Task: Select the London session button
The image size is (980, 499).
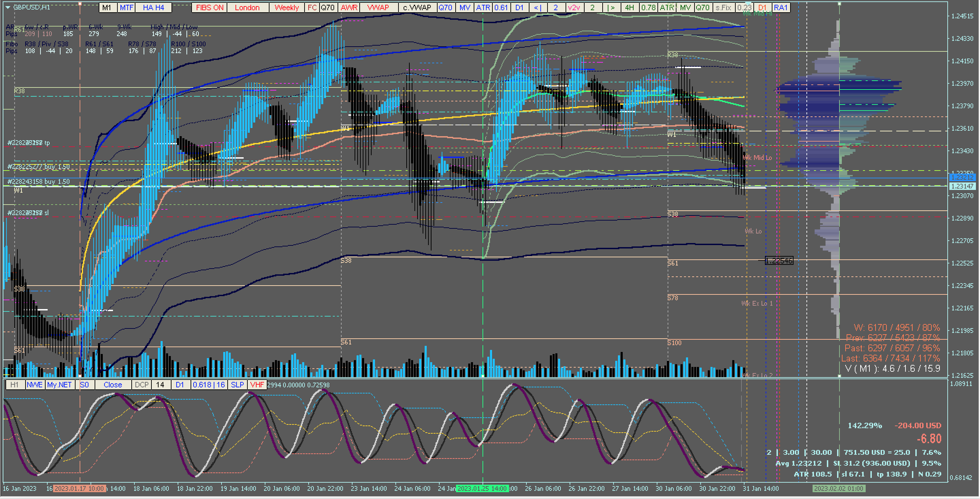Action: (247, 7)
